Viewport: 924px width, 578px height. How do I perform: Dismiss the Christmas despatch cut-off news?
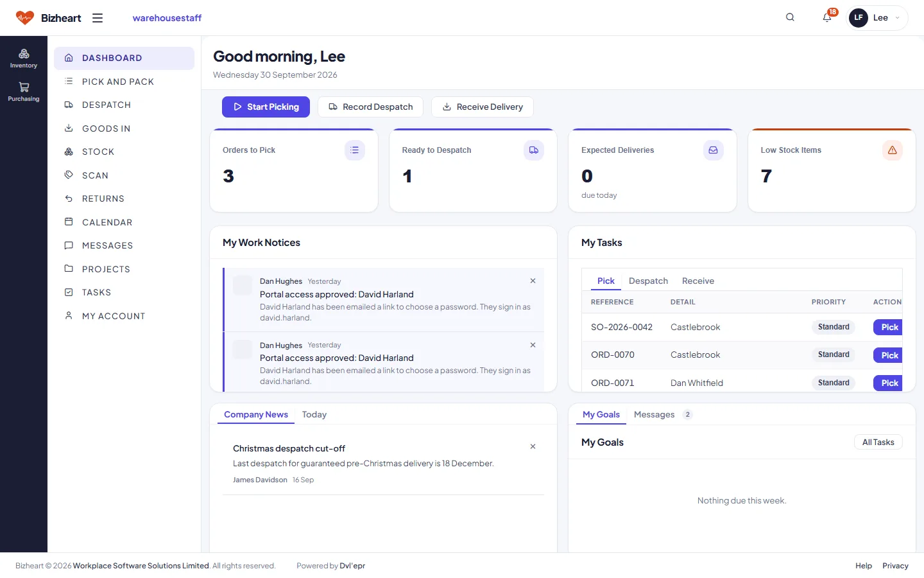click(533, 446)
